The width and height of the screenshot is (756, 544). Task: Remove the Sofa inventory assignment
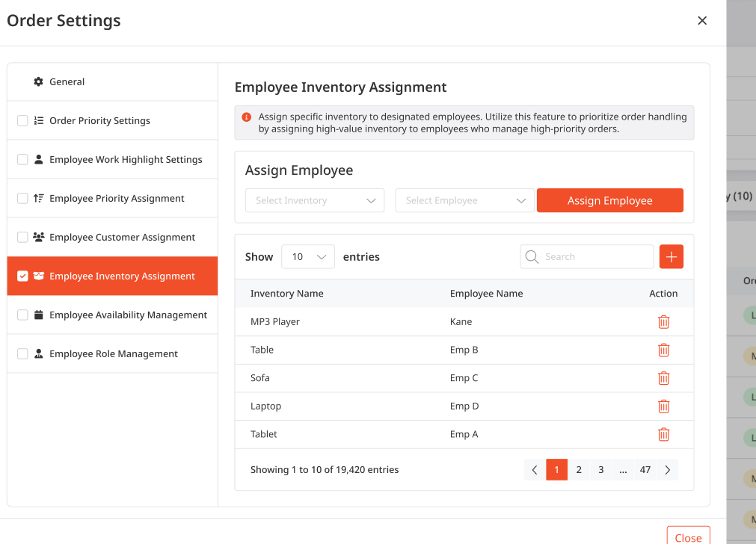click(x=663, y=378)
